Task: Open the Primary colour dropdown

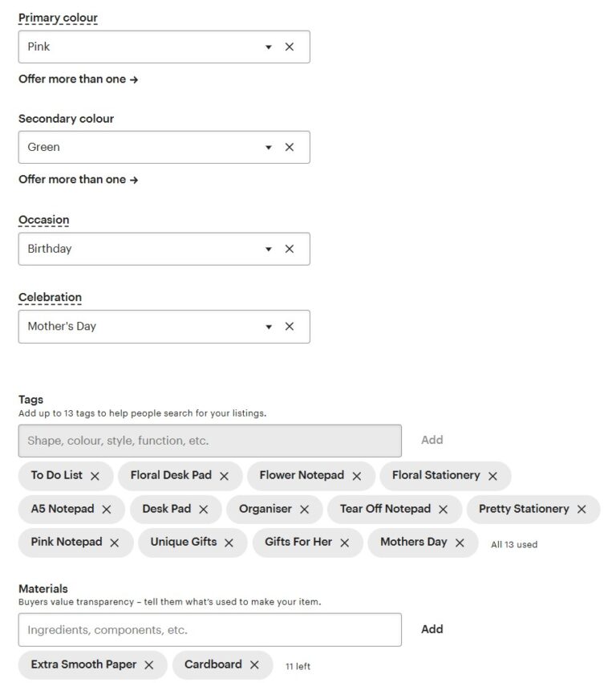Action: [x=268, y=47]
